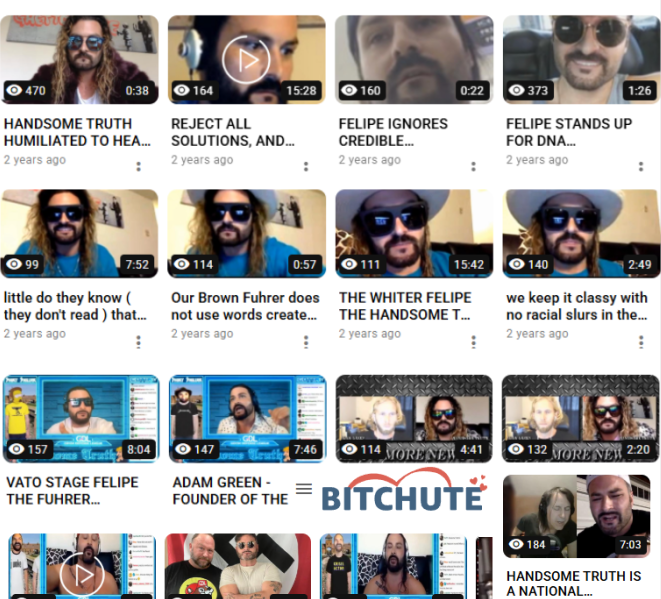Open options menu for little do they know video
Image resolution: width=661 pixels, height=599 pixels.
[138, 341]
